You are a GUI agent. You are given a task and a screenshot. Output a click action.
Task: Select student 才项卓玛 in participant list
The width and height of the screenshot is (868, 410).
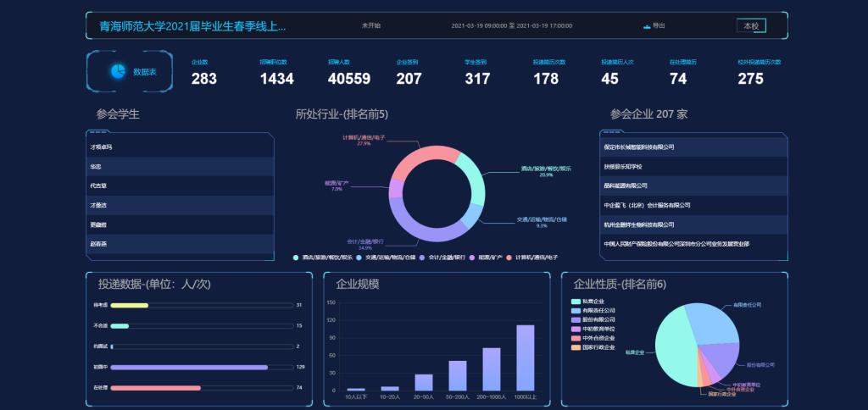[x=102, y=147]
